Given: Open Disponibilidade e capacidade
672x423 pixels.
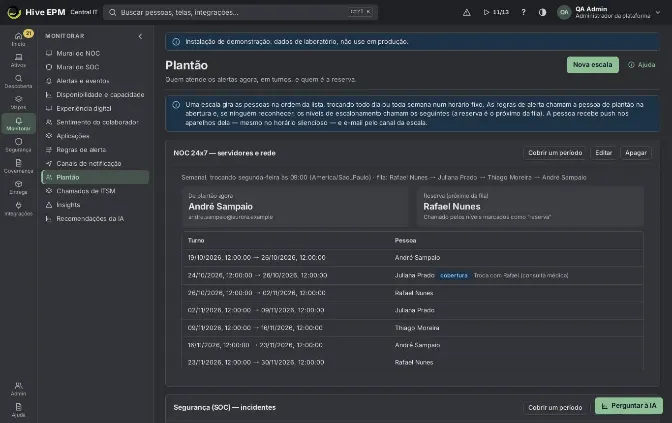Looking at the screenshot, I should (x=95, y=95).
